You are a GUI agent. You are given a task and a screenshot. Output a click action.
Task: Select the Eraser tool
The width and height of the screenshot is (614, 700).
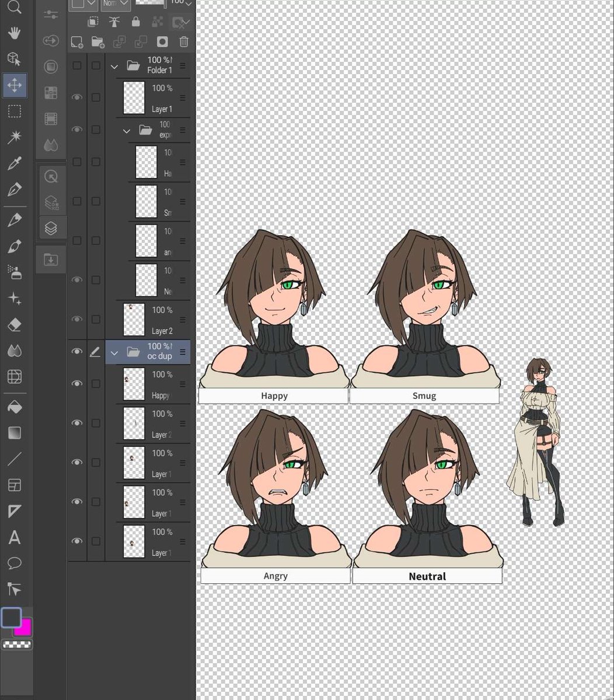click(x=14, y=325)
